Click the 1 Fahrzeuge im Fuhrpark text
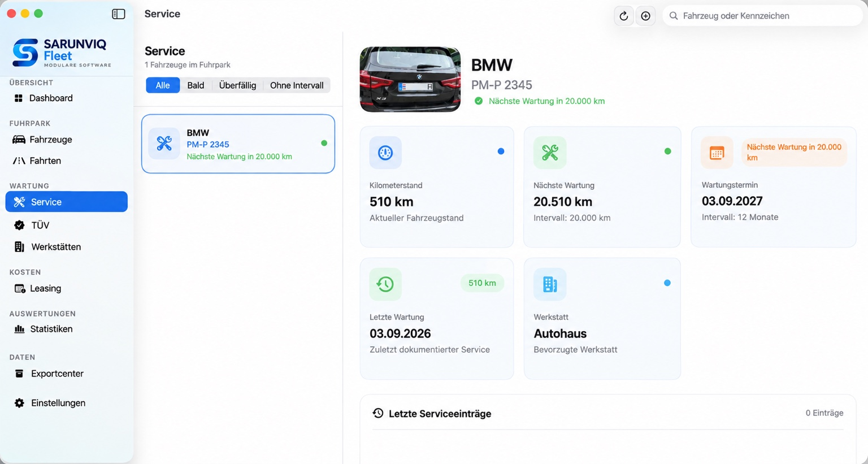Viewport: 868px width, 464px height. click(x=188, y=65)
